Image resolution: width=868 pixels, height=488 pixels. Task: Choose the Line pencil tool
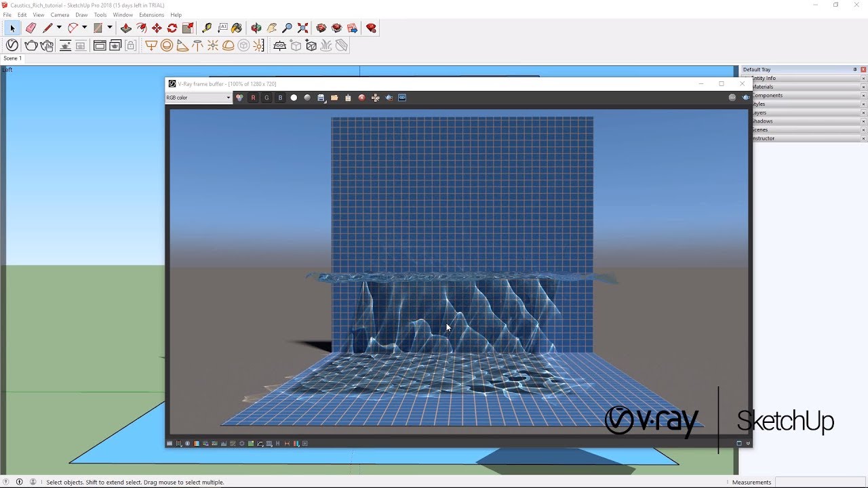[47, 28]
